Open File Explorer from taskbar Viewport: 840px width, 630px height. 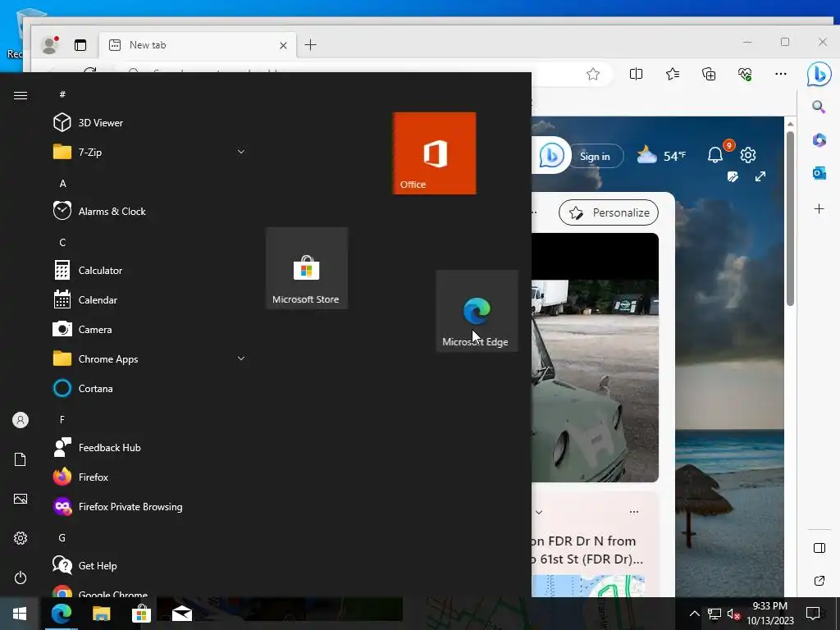pos(101,614)
